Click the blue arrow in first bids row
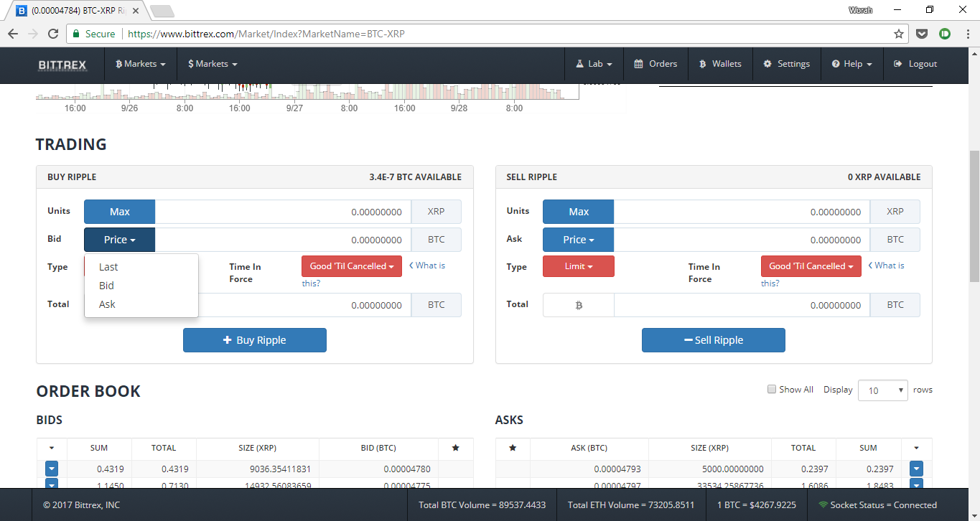 (x=52, y=469)
